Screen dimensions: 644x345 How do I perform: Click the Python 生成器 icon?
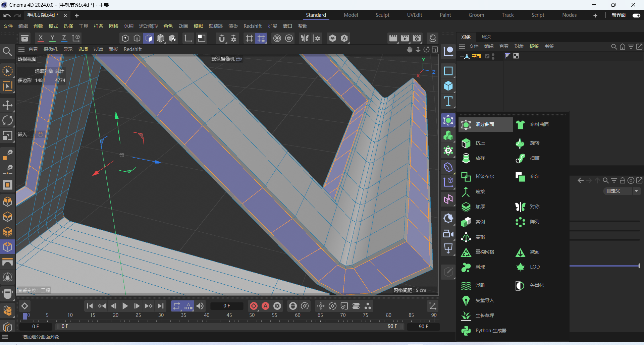coord(466,331)
